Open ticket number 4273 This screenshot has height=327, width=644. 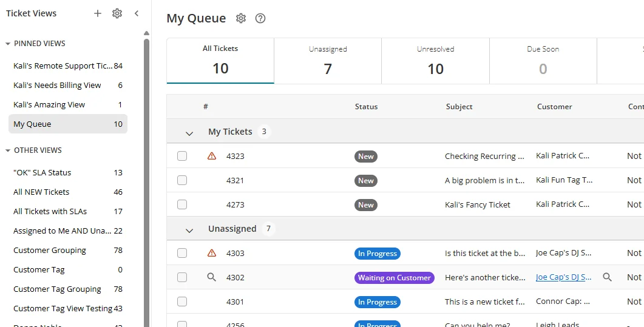[236, 204]
